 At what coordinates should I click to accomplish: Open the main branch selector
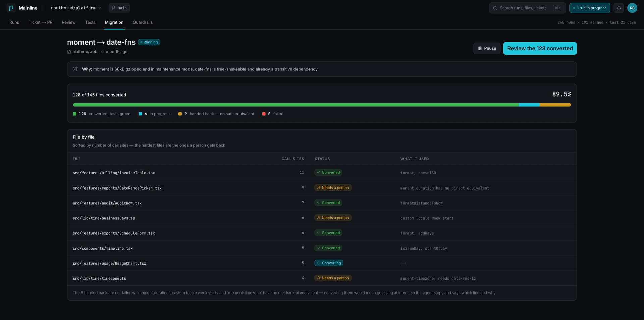tap(119, 8)
